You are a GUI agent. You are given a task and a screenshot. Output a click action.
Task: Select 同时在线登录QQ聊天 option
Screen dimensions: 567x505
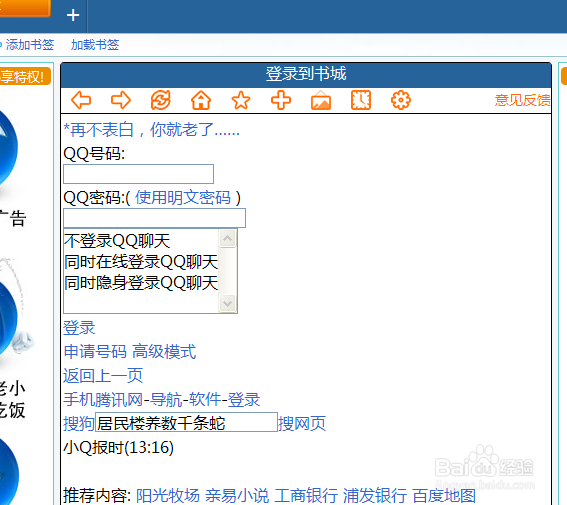(x=141, y=262)
